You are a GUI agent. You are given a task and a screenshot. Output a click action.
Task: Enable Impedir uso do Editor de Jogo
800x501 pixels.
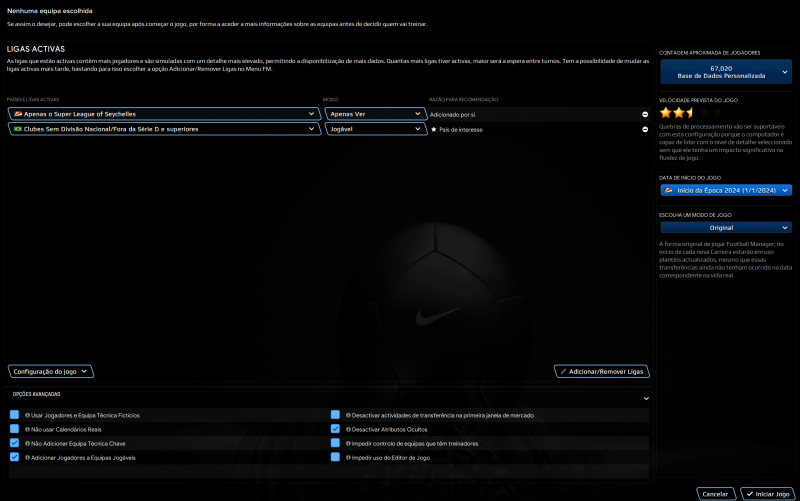[335, 457]
